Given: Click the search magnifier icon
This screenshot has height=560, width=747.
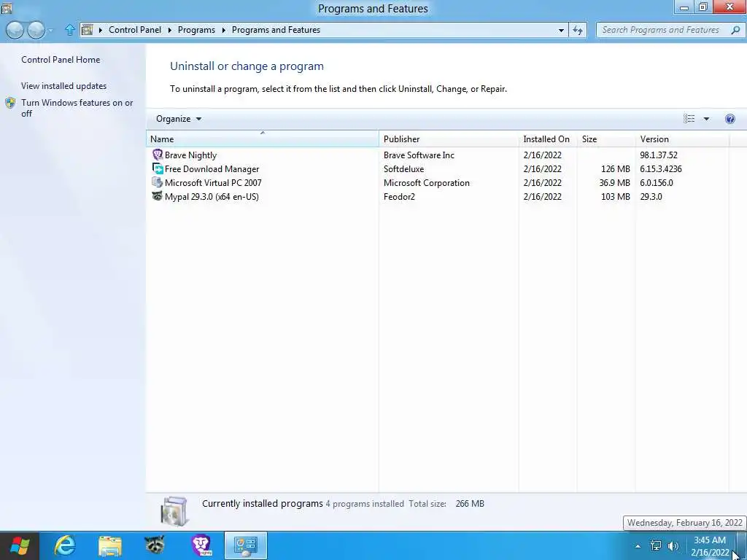Looking at the screenshot, I should [735, 30].
